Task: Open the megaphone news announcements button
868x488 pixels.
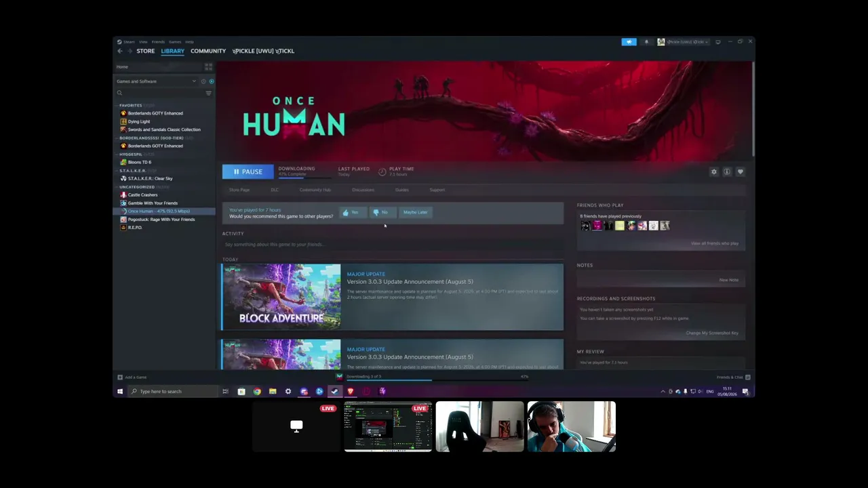Action: point(629,42)
